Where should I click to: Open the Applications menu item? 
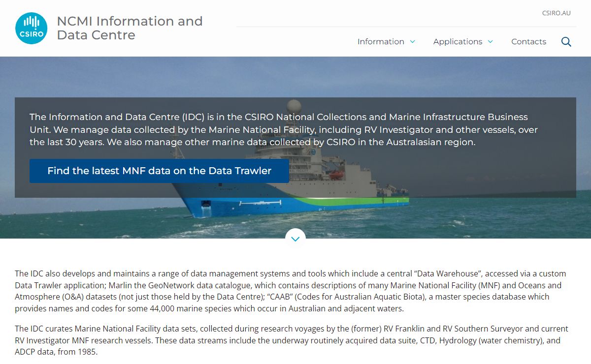tap(458, 42)
